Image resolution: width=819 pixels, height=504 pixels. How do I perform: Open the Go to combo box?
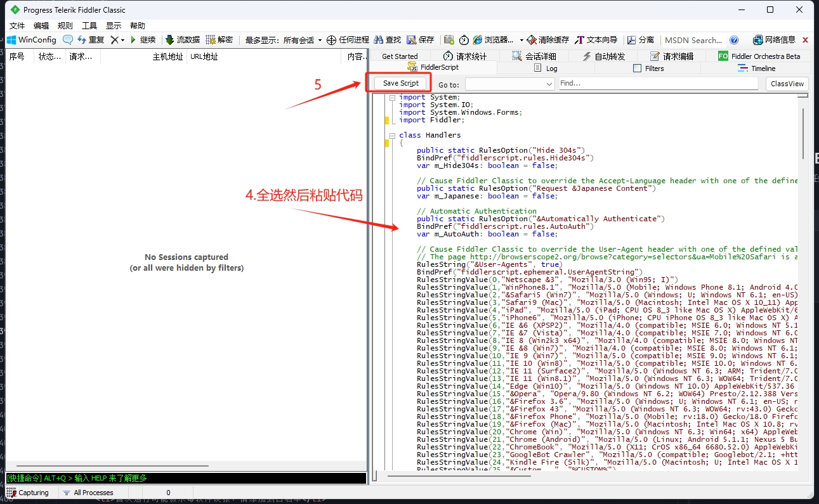coord(510,84)
